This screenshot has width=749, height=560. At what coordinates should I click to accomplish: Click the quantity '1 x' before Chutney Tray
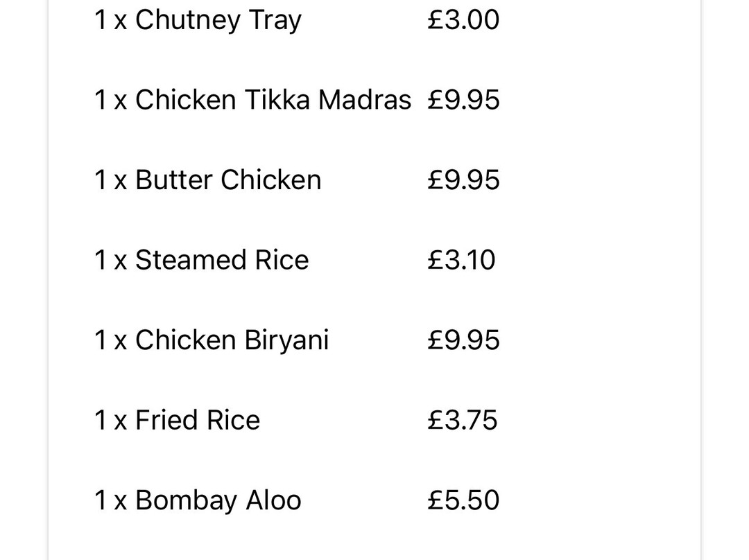click(x=111, y=20)
